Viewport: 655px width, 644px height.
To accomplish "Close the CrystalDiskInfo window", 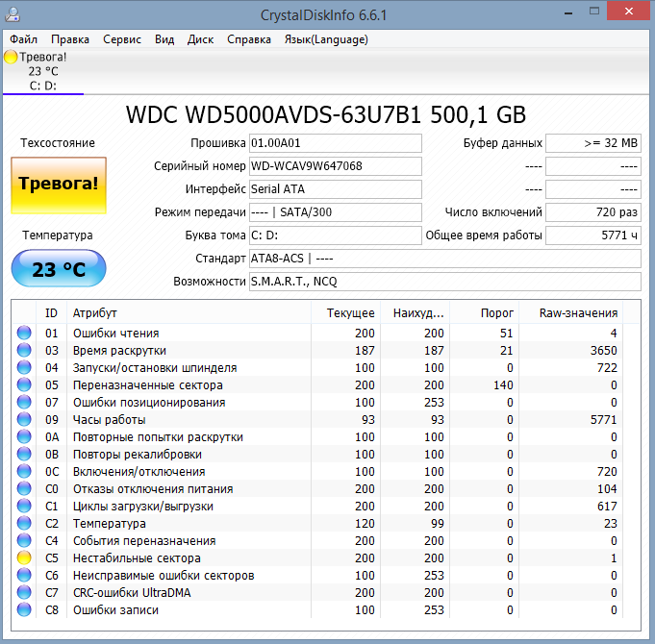I will pyautogui.click(x=629, y=12).
